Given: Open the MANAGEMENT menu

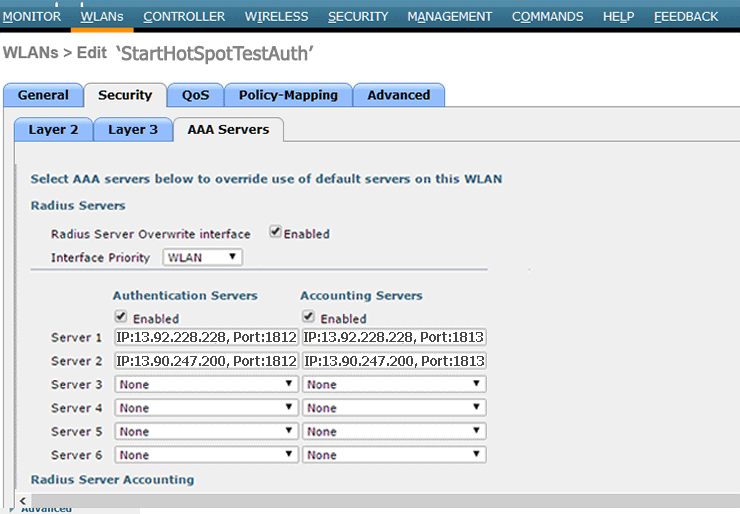Looking at the screenshot, I should click(449, 16).
